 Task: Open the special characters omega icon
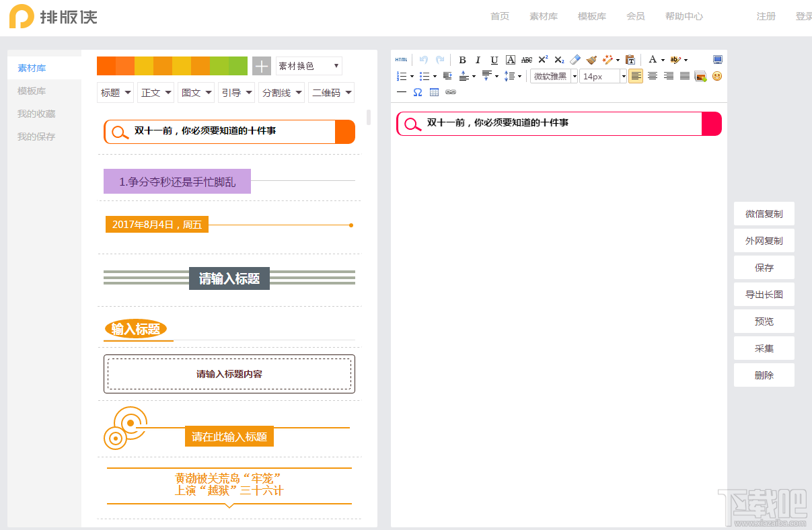tap(418, 92)
